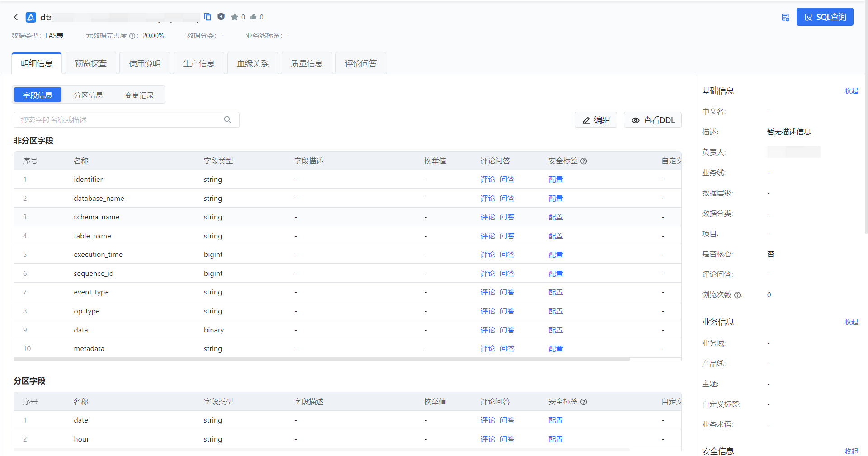
Task: Open the 质量信息 tab
Action: click(307, 63)
